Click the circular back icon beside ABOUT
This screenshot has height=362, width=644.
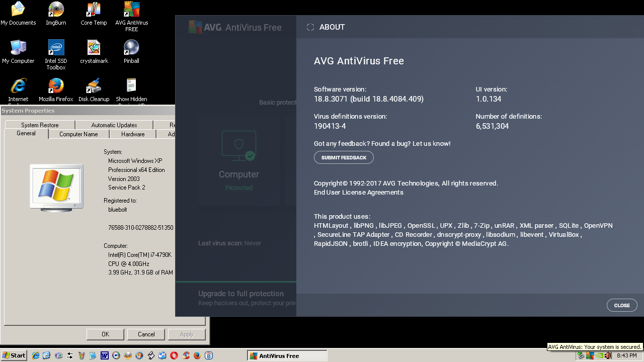tap(310, 27)
